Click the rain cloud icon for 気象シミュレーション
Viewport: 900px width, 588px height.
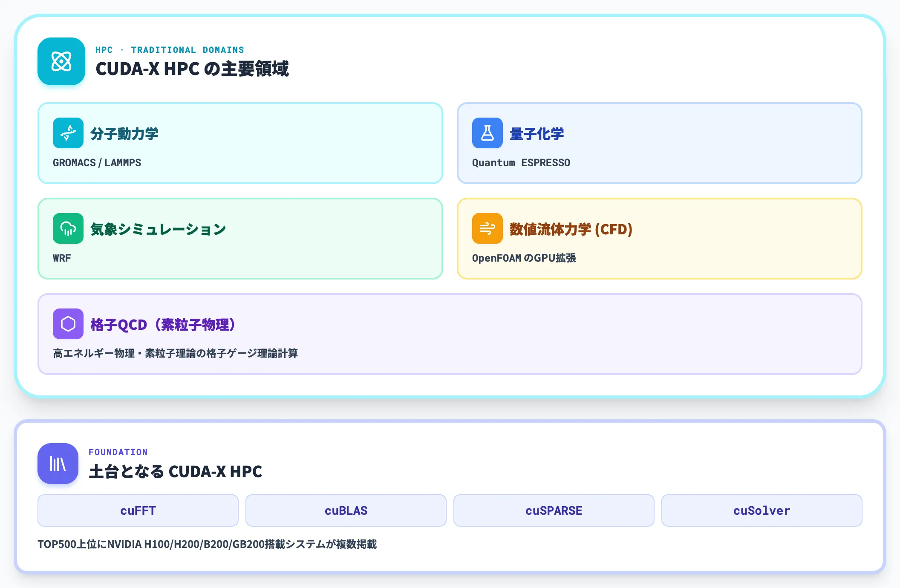(x=68, y=228)
